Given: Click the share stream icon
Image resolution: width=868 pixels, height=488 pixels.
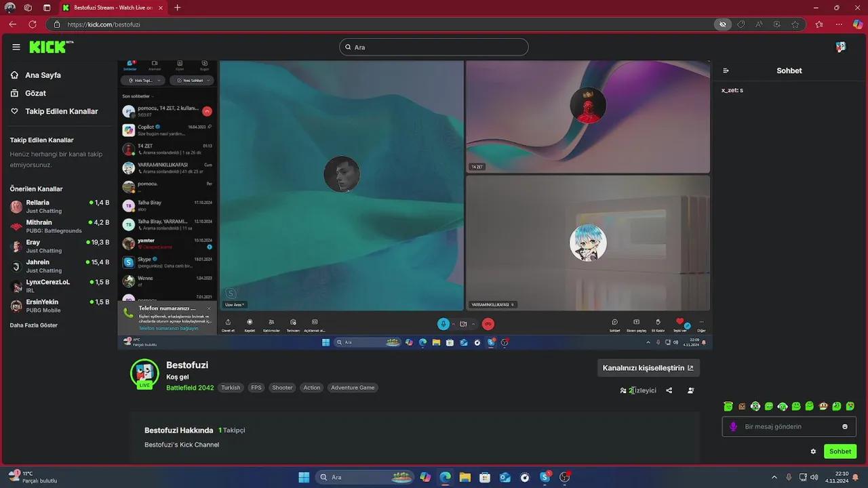Looking at the screenshot, I should pos(669,390).
